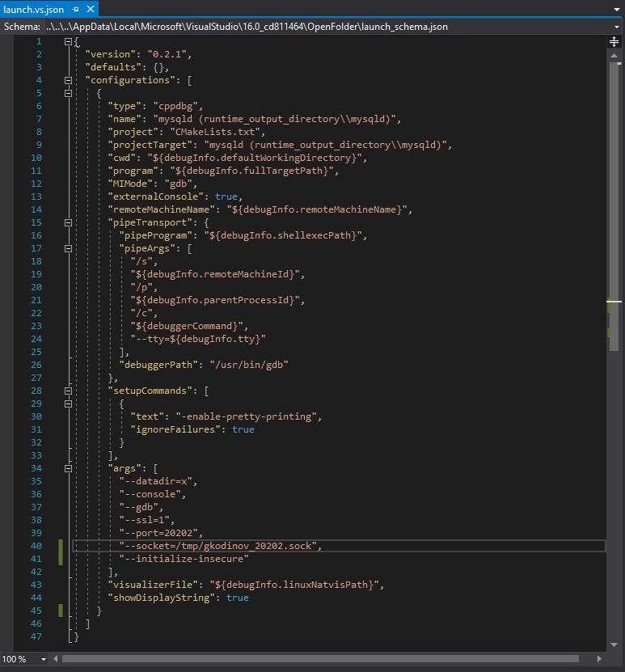Screen dimensions: 625x672
Task: Click ${debugInfo.linuxNatvisPath} value
Action: pos(294,585)
